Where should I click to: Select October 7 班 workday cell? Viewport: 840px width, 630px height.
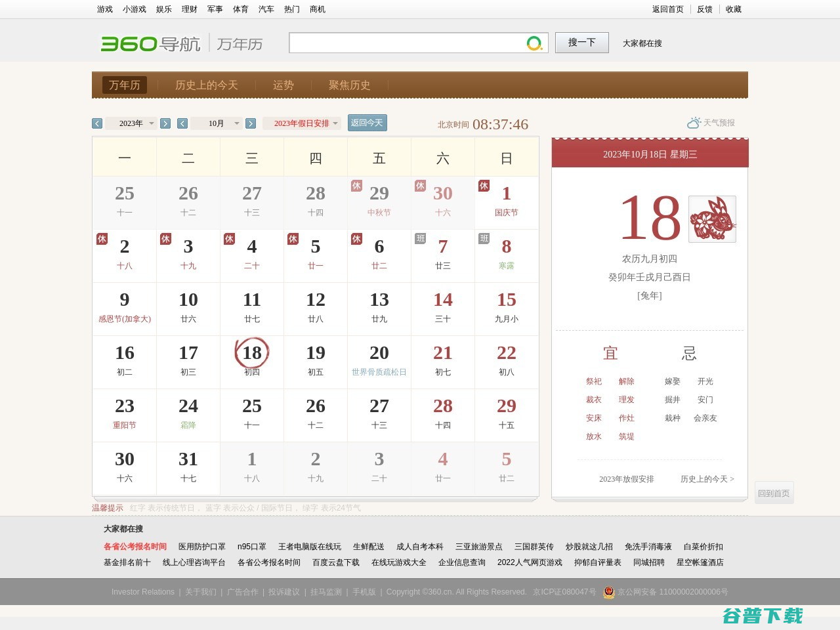[x=443, y=256]
